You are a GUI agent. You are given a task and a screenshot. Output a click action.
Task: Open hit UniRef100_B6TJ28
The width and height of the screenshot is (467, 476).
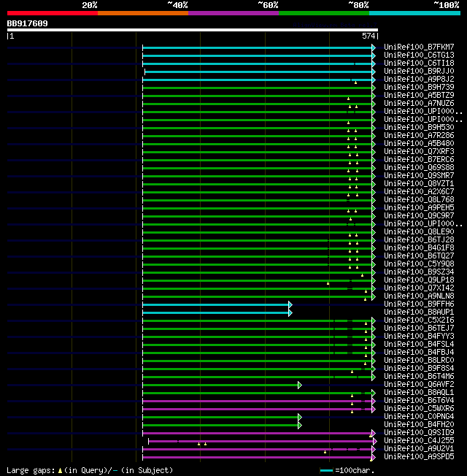point(419,239)
